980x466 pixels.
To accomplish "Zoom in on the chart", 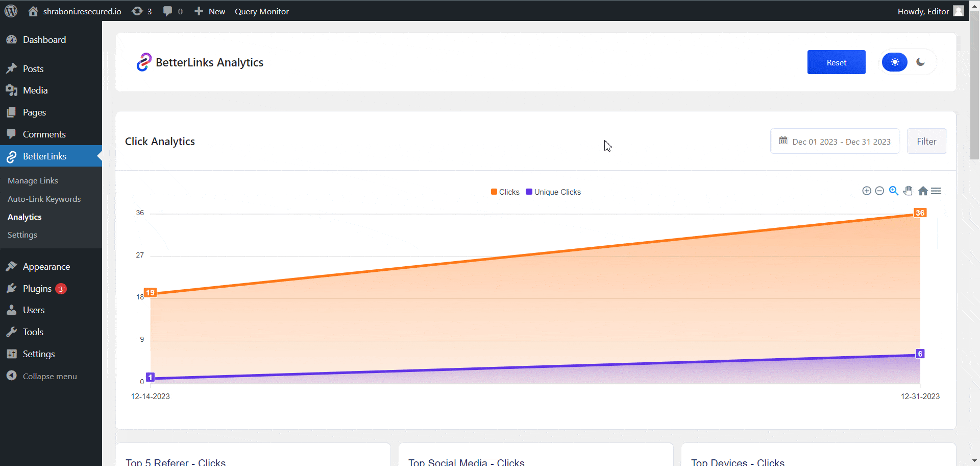I will [867, 191].
